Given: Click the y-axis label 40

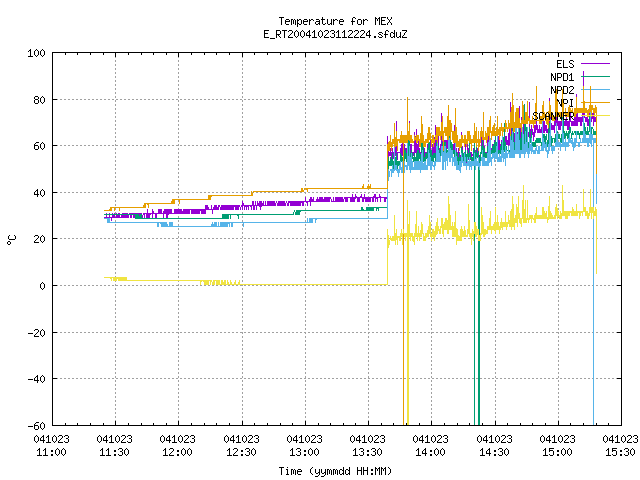Looking at the screenshot, I should click(39, 193).
